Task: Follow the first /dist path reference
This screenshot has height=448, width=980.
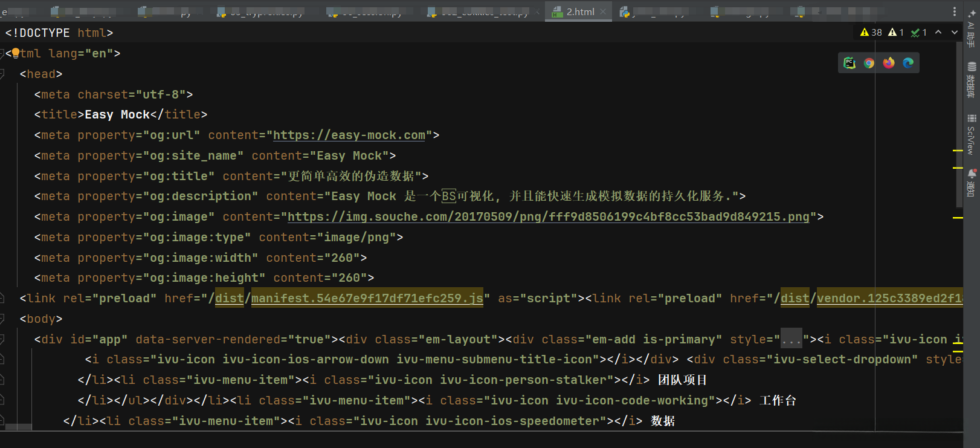Action: click(x=230, y=298)
